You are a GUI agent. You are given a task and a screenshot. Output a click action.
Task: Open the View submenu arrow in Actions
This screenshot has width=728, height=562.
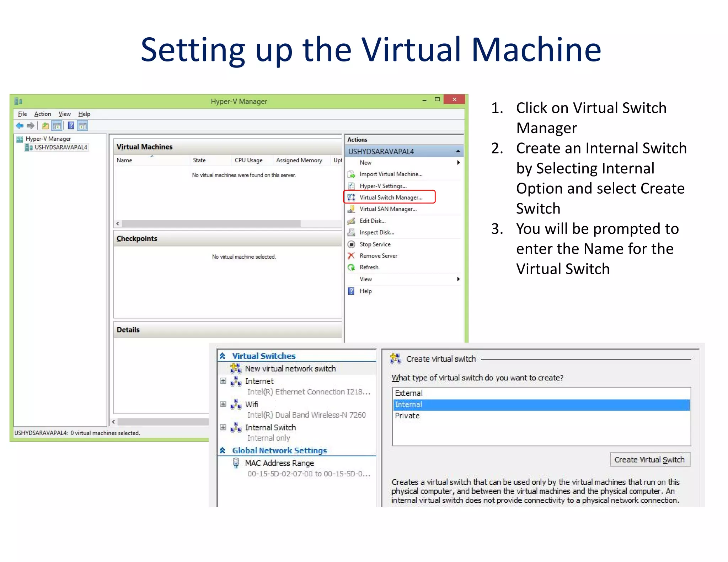(459, 279)
